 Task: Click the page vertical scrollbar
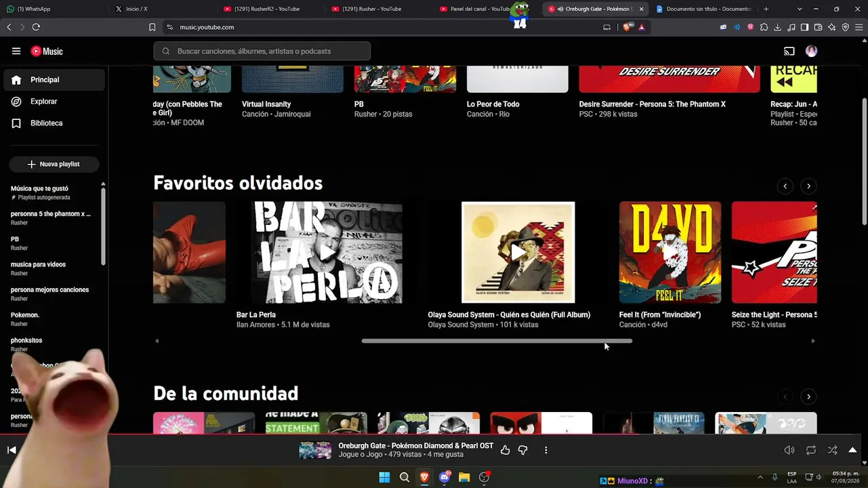pos(864,163)
